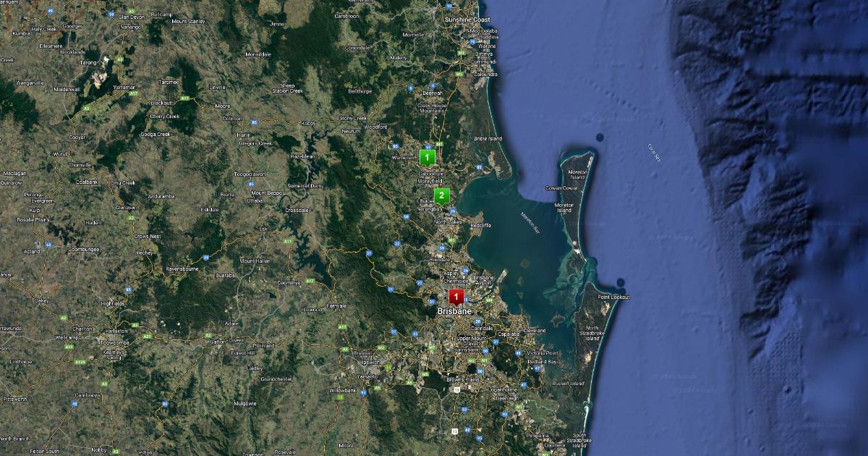Click the Browns Plains label
This screenshot has height=456, width=868.
click(x=463, y=380)
